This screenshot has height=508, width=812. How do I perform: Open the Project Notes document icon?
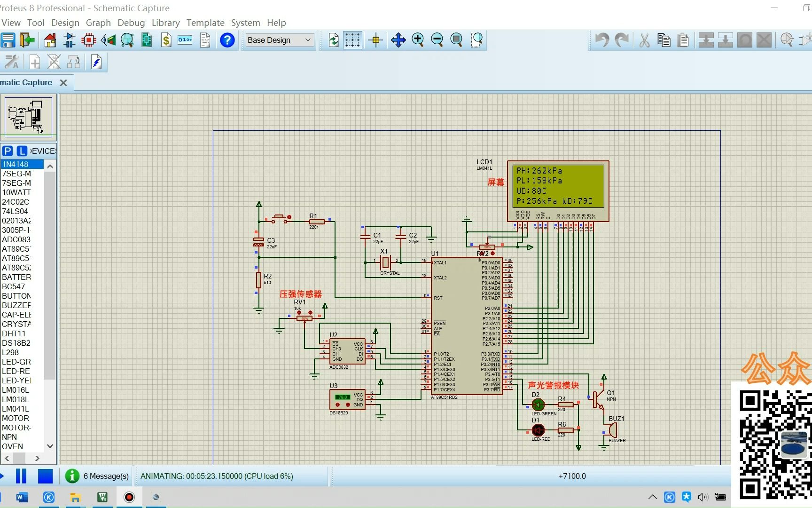(205, 40)
